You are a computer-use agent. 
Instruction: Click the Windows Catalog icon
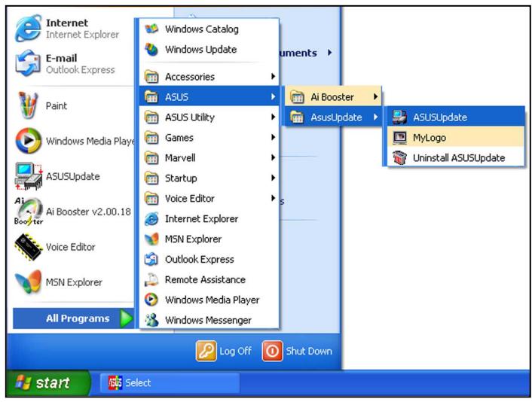(151, 29)
